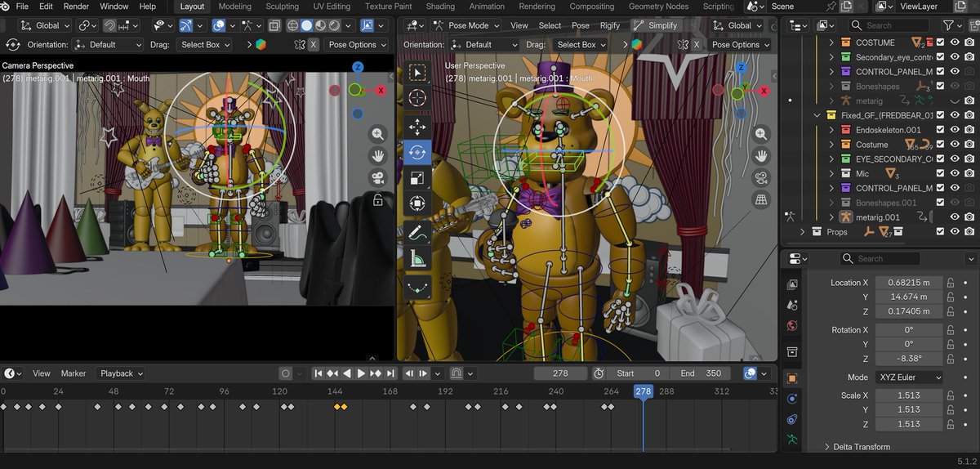
Task: Open the Rigify menu in the right viewport
Action: 610,25
